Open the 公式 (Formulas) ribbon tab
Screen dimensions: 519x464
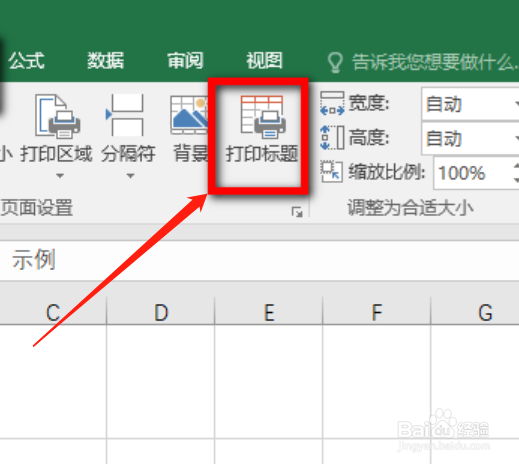point(27,61)
